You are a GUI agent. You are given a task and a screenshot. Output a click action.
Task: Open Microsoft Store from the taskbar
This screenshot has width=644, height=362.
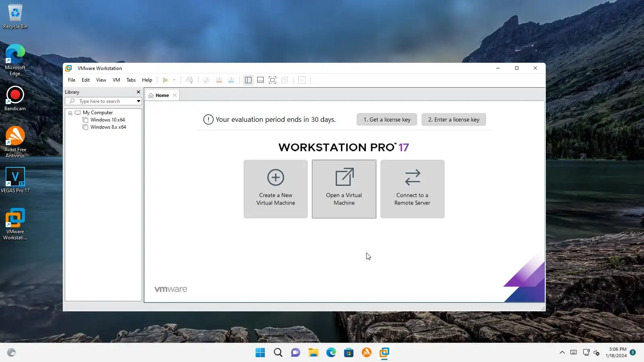(349, 353)
